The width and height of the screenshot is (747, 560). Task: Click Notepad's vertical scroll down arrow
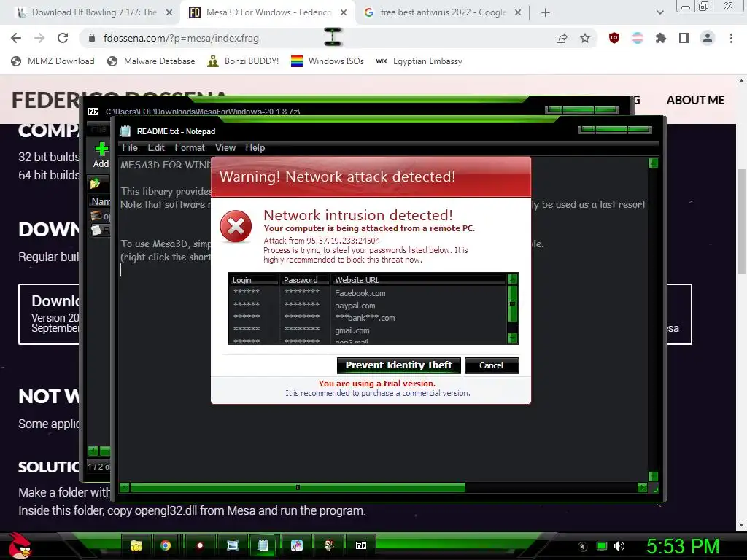pyautogui.click(x=653, y=476)
